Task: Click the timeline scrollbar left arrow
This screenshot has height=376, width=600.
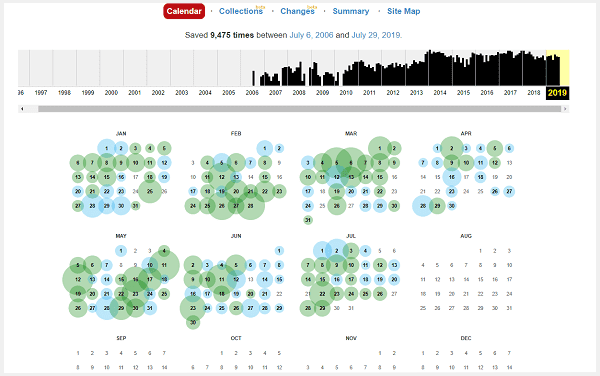Action: (22, 109)
